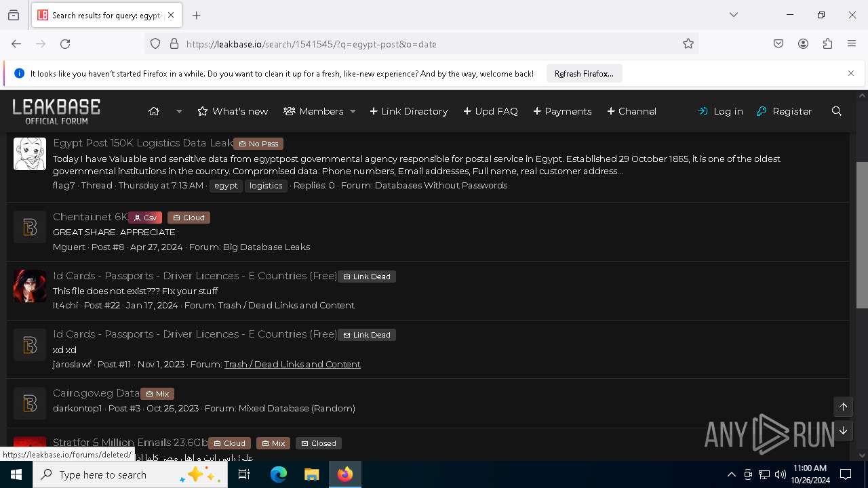Screen dimensions: 868x488
Task: Reload the page
Action: [x=65, y=44]
